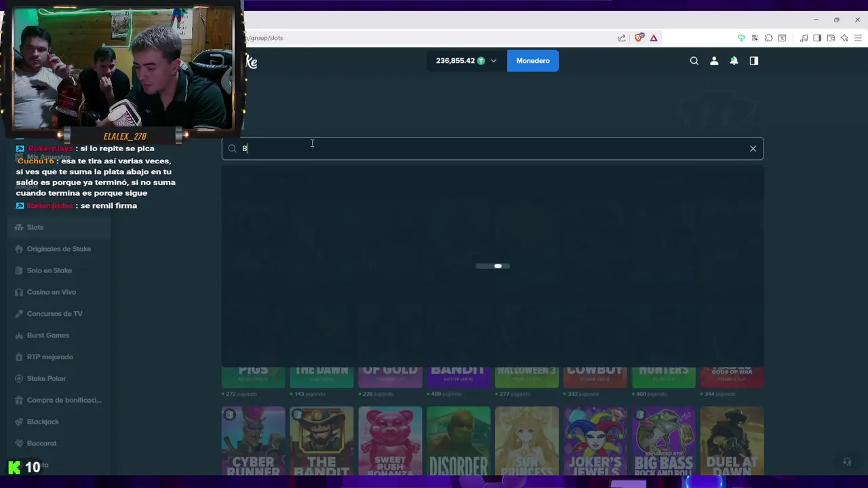Click the Slots sidebar icon

pos(19,227)
